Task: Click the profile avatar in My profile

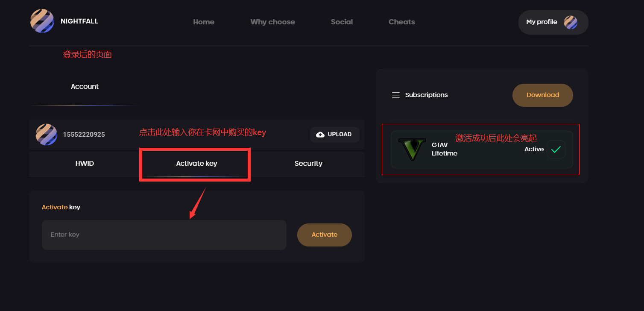Action: click(571, 22)
